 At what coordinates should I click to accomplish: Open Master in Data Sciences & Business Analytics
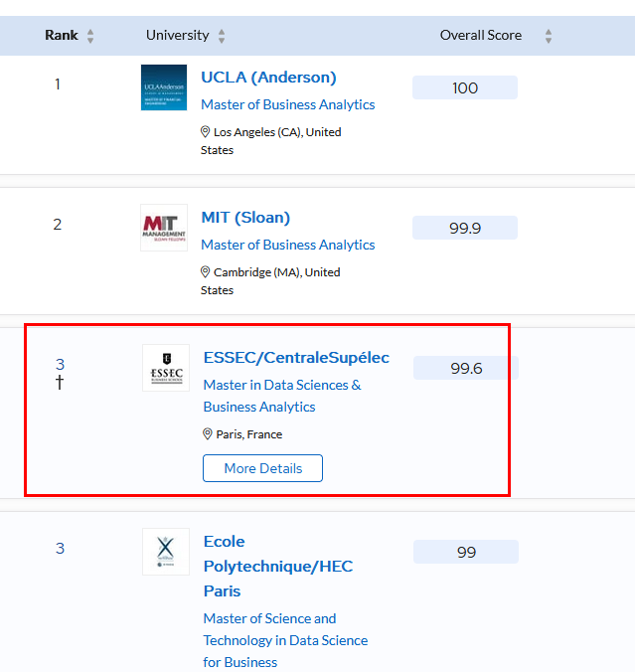[x=282, y=396]
